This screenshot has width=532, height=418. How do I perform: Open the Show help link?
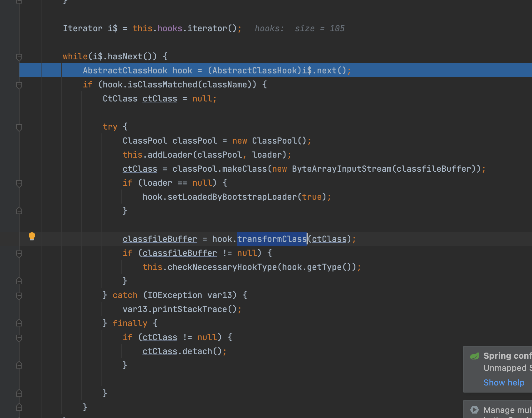coord(504,382)
